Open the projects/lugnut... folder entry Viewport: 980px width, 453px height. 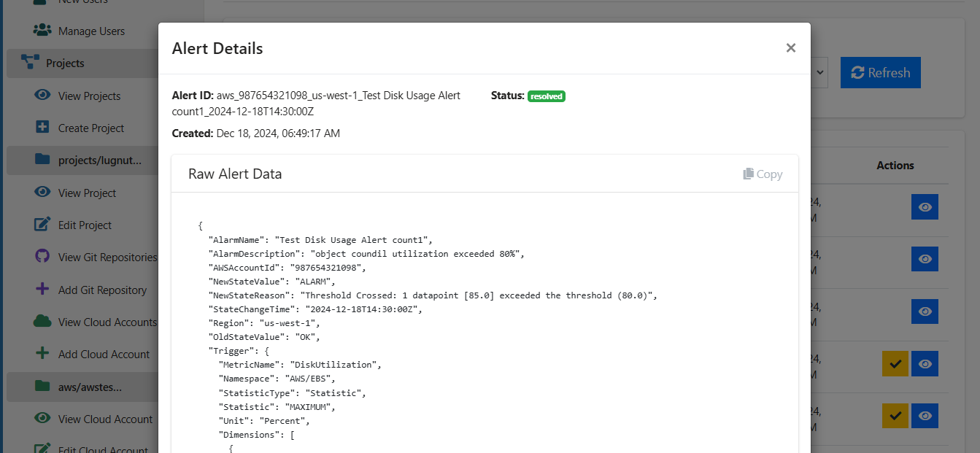[82, 160]
